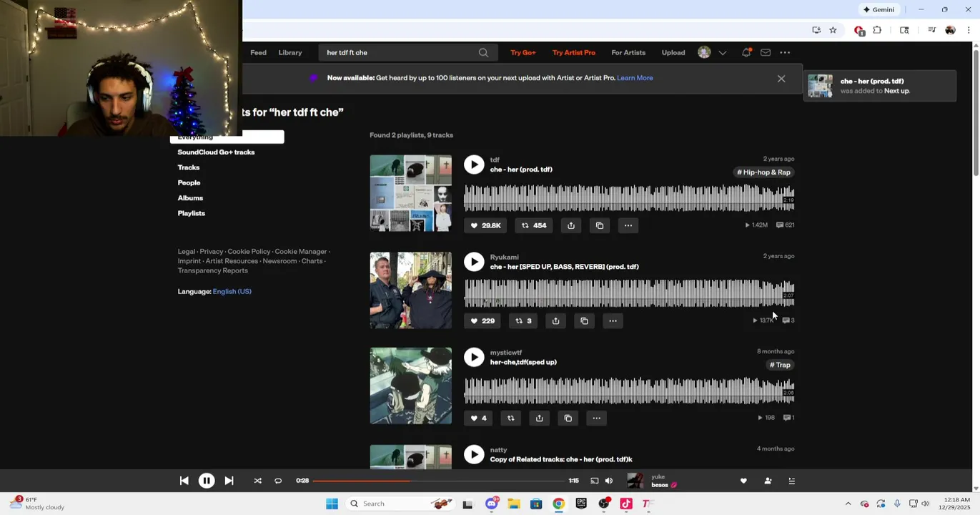Copy link of the Ryukami sped up track
Image resolution: width=980 pixels, height=515 pixels.
coord(584,320)
